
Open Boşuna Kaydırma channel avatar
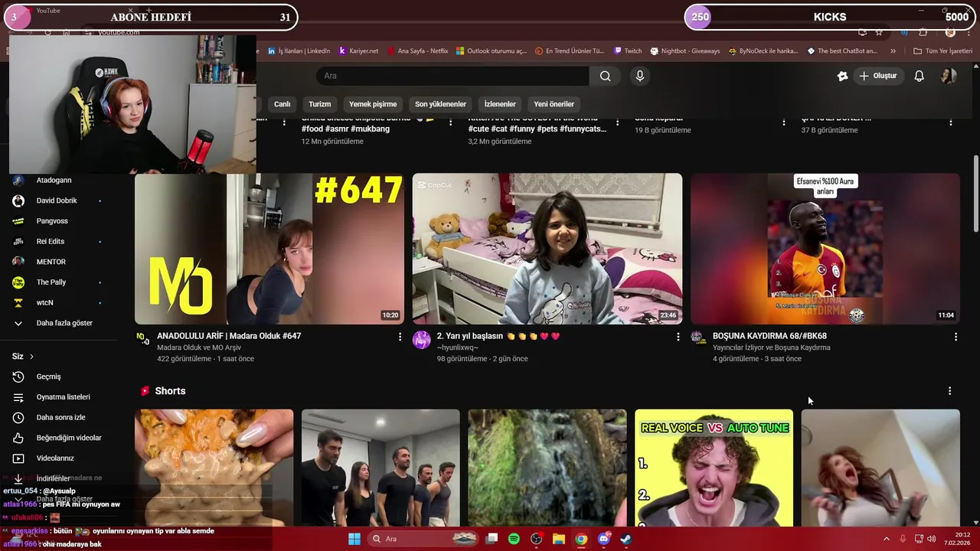[x=697, y=337]
